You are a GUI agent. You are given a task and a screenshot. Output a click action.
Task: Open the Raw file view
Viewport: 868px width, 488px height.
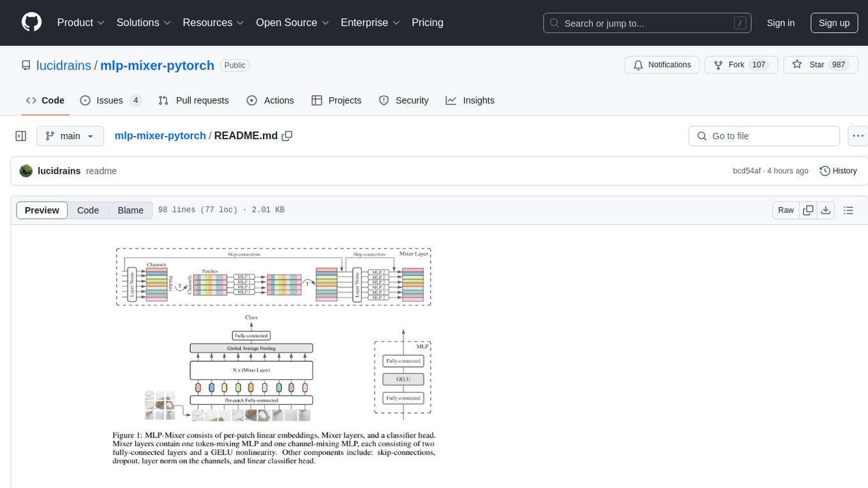pyautogui.click(x=786, y=210)
